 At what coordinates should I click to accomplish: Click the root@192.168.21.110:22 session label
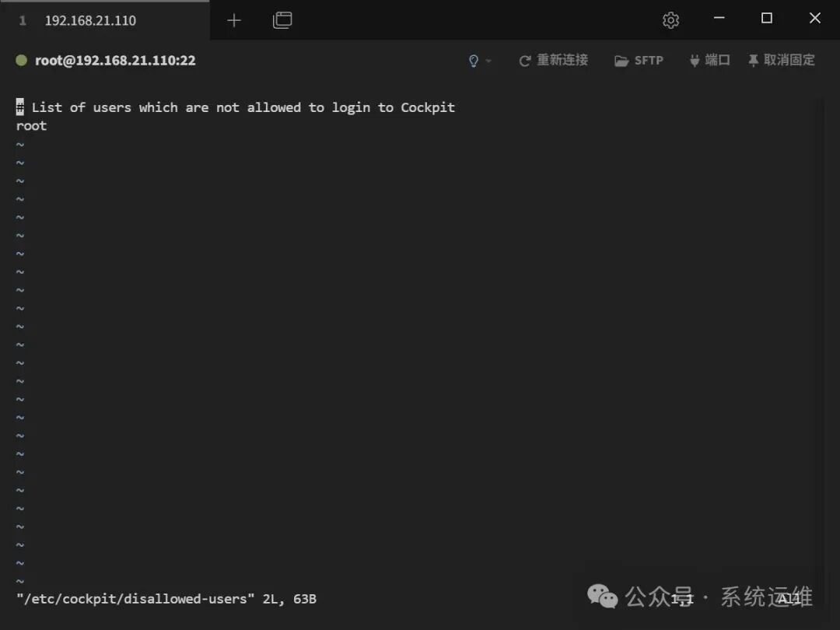pyautogui.click(x=115, y=60)
